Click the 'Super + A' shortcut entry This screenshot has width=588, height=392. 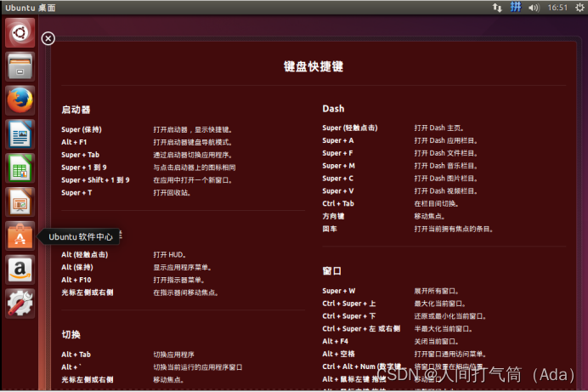[x=338, y=140]
